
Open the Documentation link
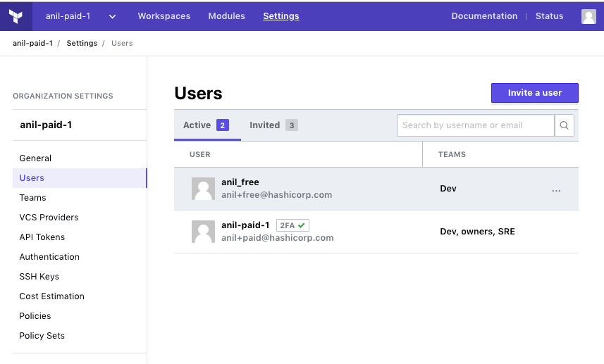483,16
